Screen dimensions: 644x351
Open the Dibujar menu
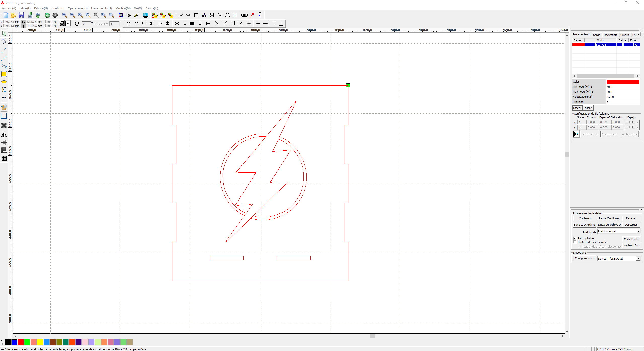click(41, 8)
